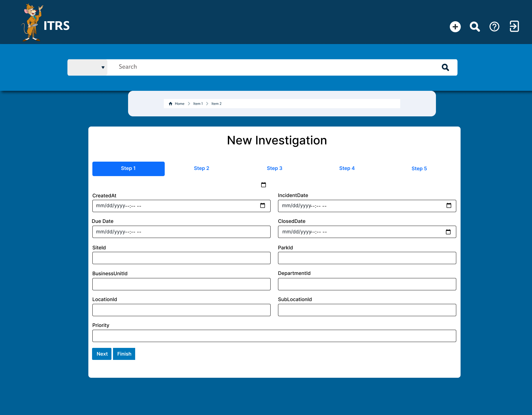The image size is (532, 415).
Task: Click into the BusinessUnitId field
Action: 181,284
